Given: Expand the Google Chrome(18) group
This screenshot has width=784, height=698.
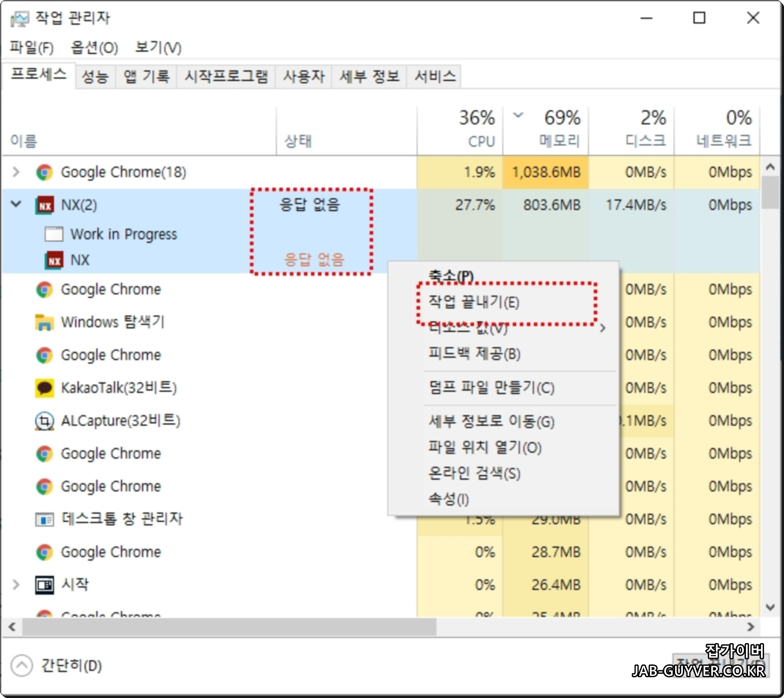Looking at the screenshot, I should click(x=16, y=172).
